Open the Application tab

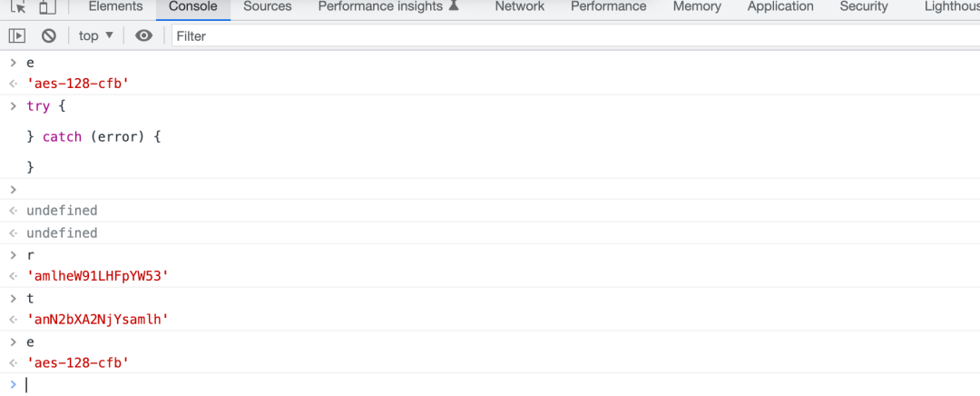pos(780,7)
